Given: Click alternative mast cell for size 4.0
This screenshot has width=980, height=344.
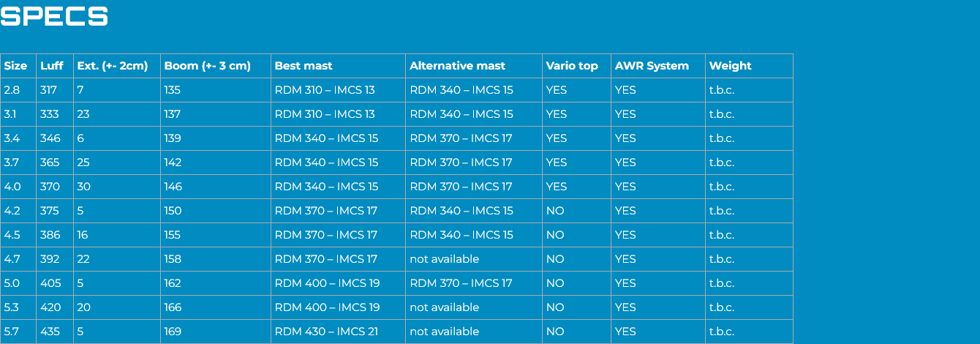Looking at the screenshot, I should pyautogui.click(x=474, y=187).
